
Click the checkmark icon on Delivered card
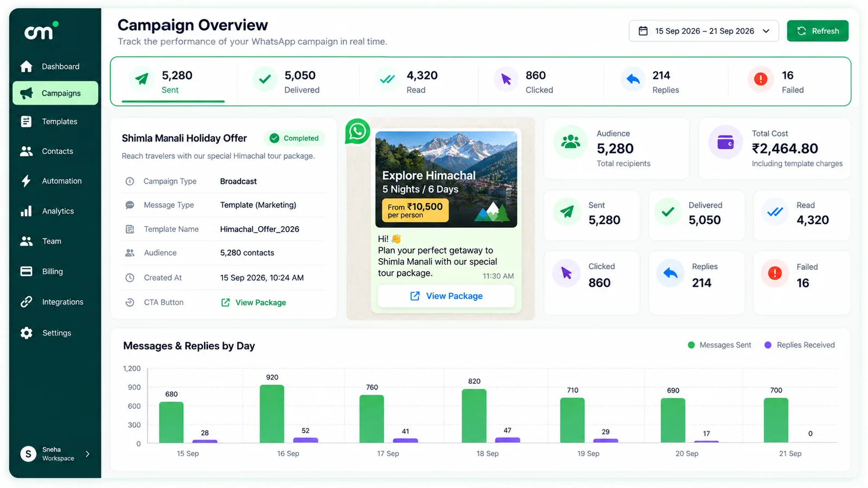click(x=668, y=211)
